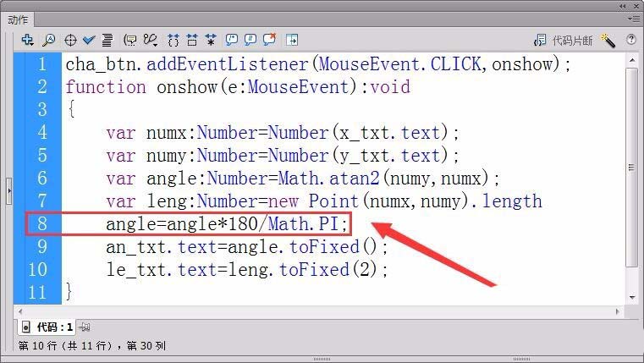Click line number 2 in the gutter

point(42,86)
